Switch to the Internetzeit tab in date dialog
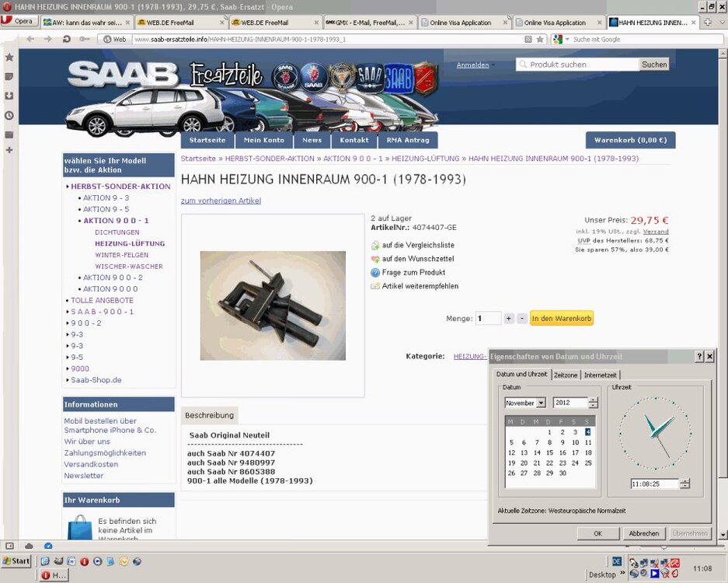 tap(601, 375)
